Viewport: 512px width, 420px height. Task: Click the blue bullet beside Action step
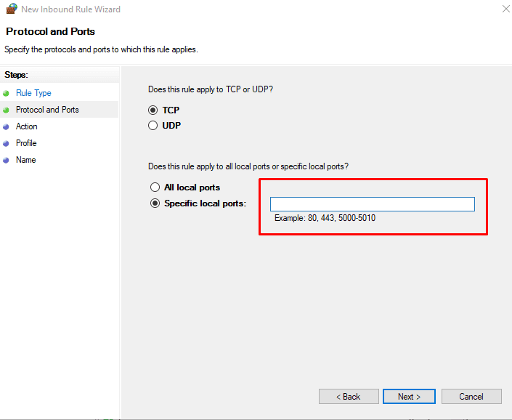click(6, 126)
